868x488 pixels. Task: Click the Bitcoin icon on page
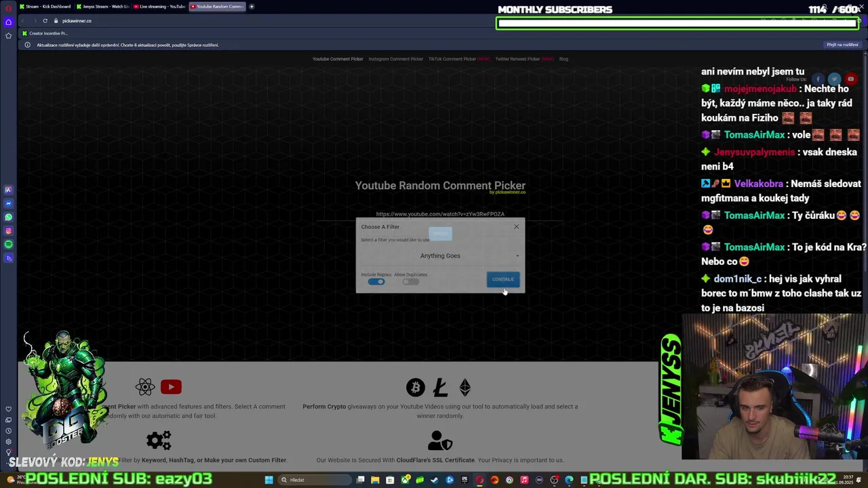(416, 387)
